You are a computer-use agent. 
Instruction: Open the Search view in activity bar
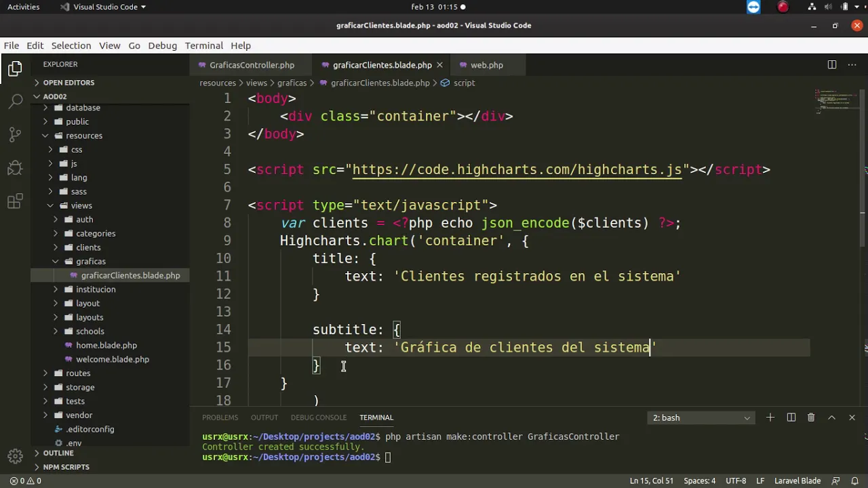15,102
